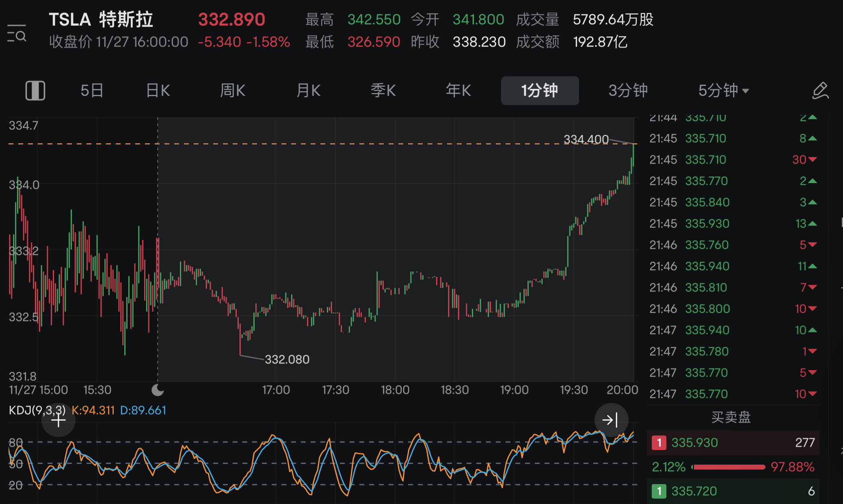Click the bid level 1 price 335.720
843x504 pixels.
(x=694, y=491)
